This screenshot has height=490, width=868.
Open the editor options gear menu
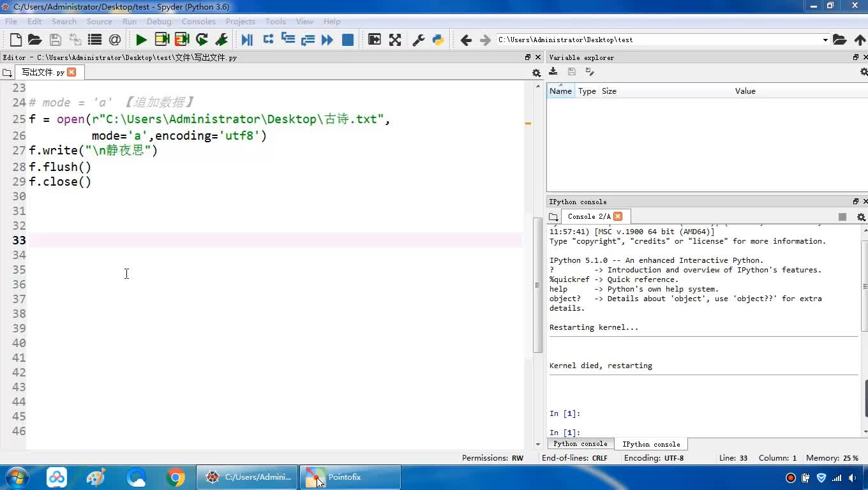[536, 73]
